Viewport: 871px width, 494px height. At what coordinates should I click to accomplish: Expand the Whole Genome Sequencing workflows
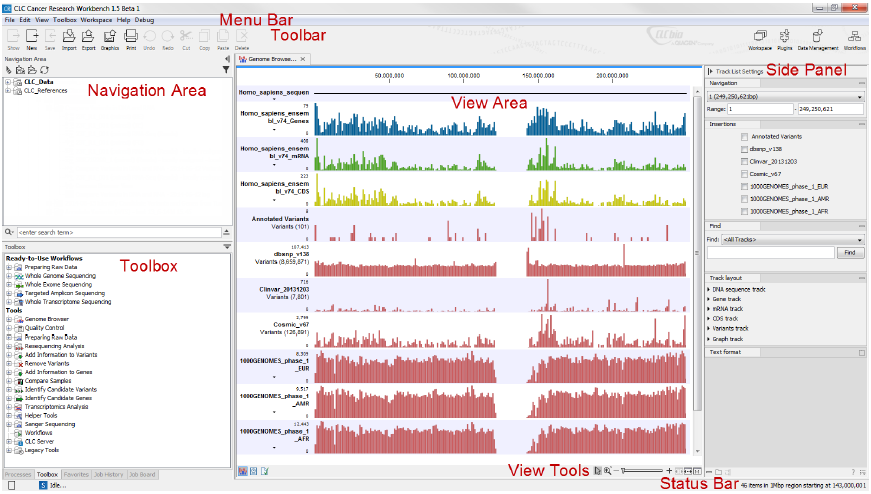(9, 276)
